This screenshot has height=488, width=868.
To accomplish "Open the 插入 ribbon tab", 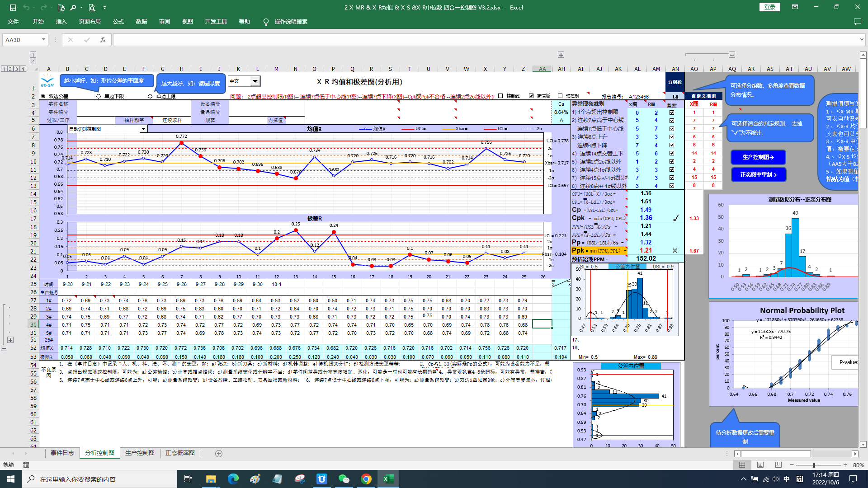I will coord(61,22).
